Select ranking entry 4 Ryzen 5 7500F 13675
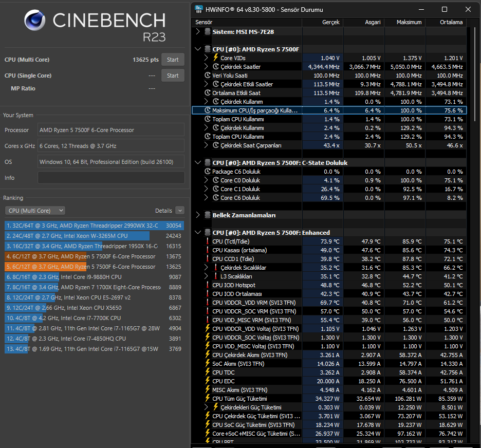The width and height of the screenshot is (481, 448). [94, 256]
